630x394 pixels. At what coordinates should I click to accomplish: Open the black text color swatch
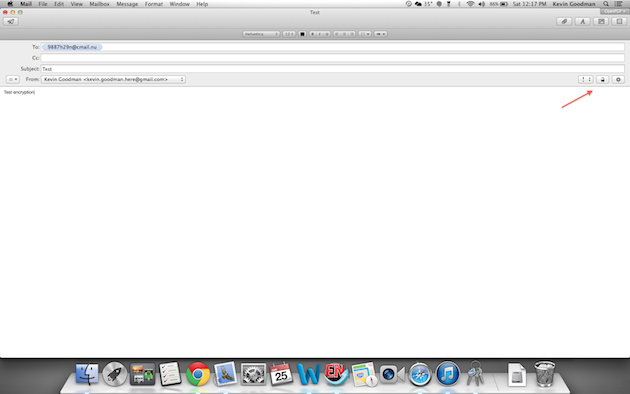(303, 34)
